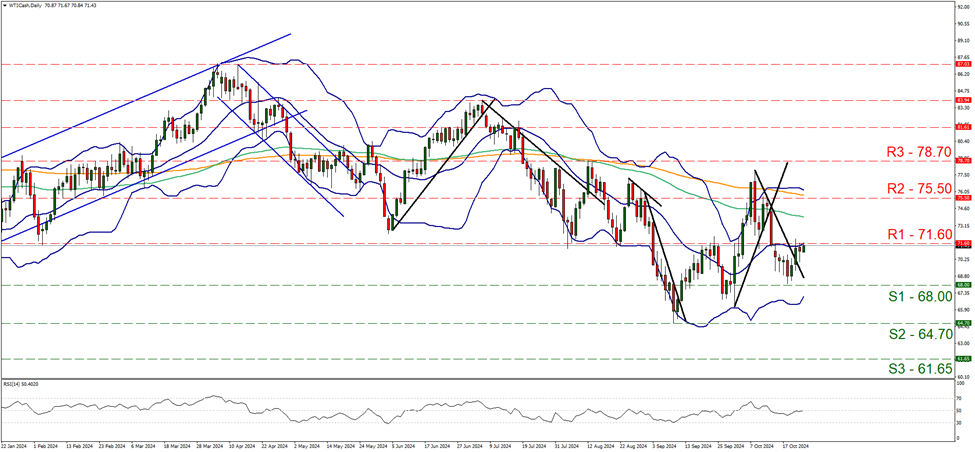Viewport: 975px width, 452px height.
Task: Click the red 83.94 price tag on axis
Action: pyautogui.click(x=963, y=100)
